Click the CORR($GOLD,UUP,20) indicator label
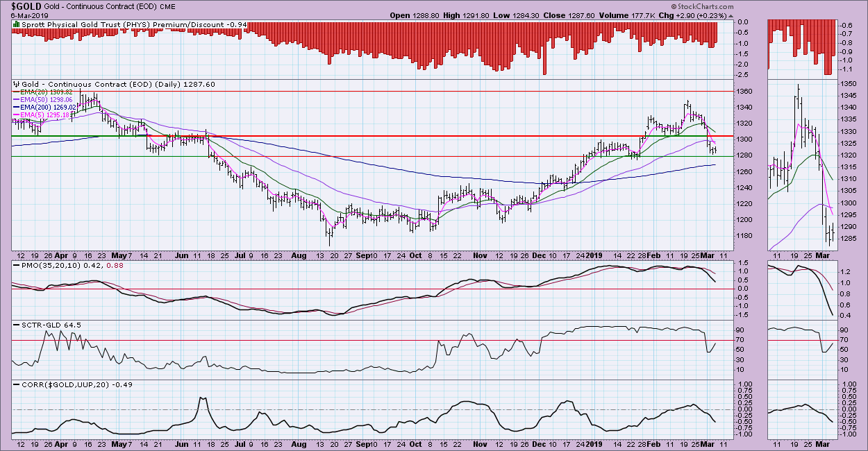This screenshot has height=451, width=868. [67, 384]
